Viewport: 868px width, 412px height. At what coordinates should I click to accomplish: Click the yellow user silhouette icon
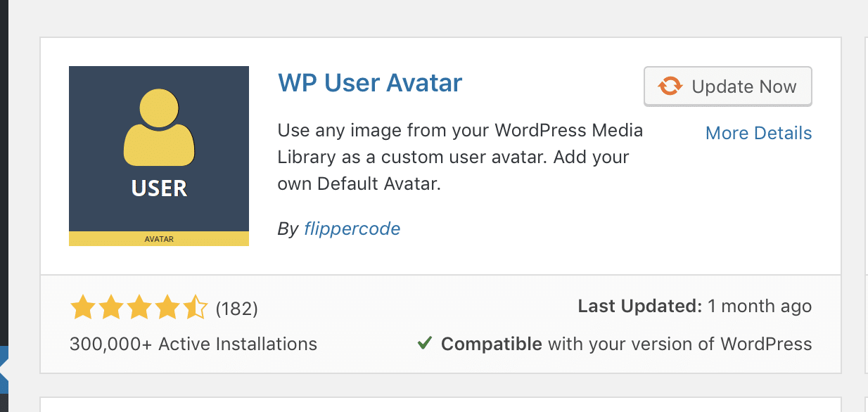coord(159,134)
